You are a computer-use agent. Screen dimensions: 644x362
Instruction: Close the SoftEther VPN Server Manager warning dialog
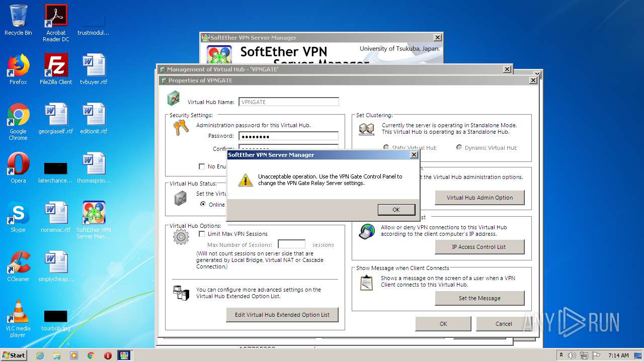coord(414,155)
